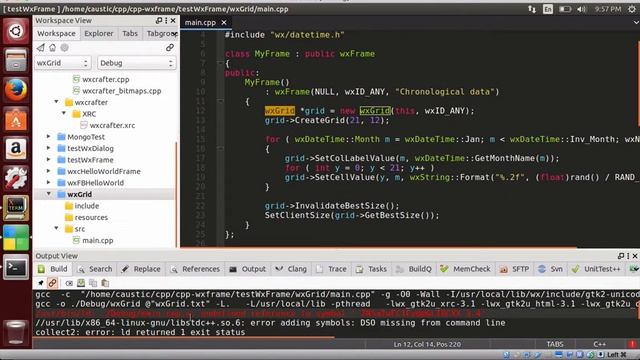Click the TABS indicator in status bar

(x=555, y=344)
